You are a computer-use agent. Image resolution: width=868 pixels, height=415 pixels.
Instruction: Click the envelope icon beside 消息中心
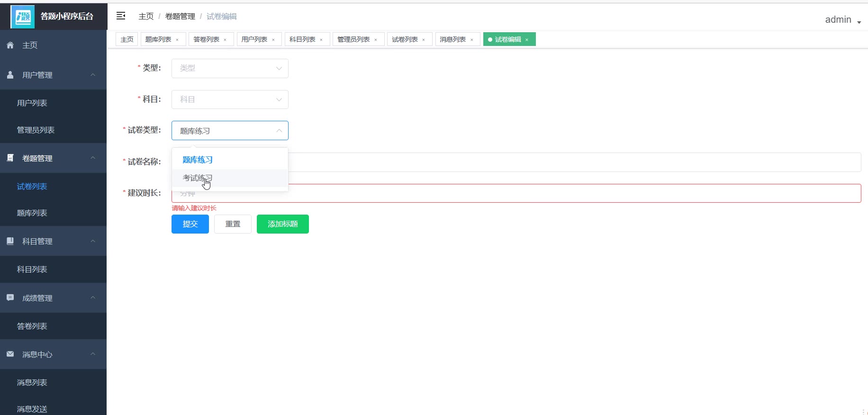(x=10, y=354)
